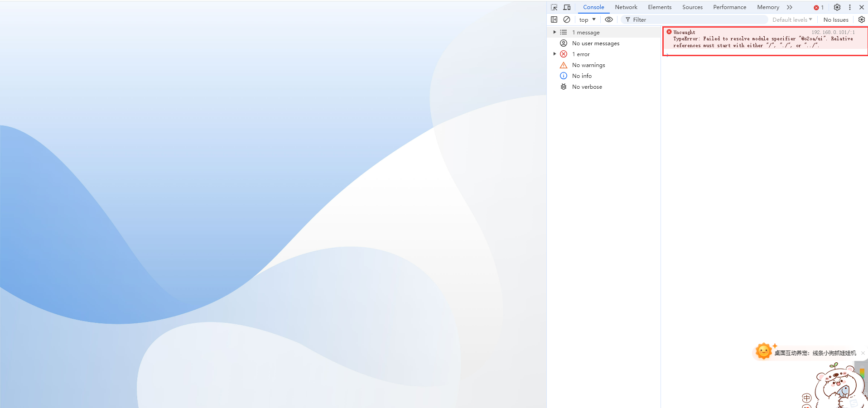
Task: Select the No verbose filter in sidebar
Action: (587, 86)
